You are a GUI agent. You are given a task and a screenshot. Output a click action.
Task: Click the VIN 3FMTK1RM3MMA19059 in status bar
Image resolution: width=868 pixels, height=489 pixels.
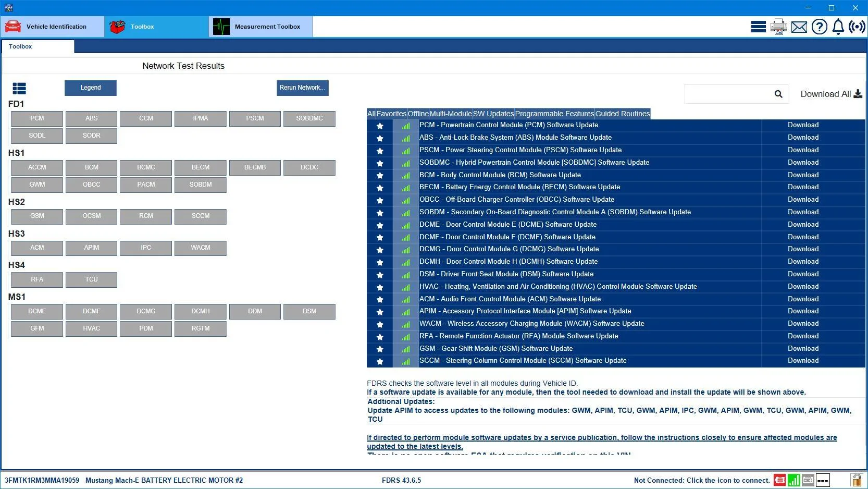tap(42, 481)
